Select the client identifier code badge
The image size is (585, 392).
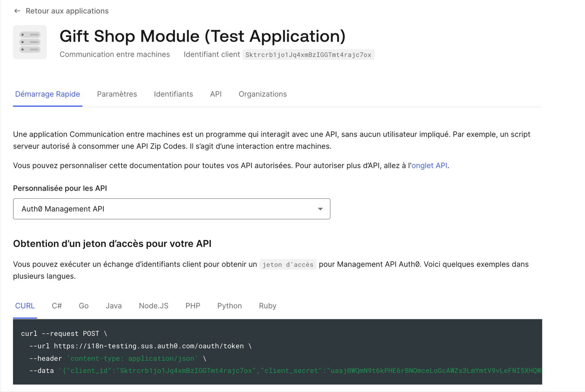click(x=308, y=55)
